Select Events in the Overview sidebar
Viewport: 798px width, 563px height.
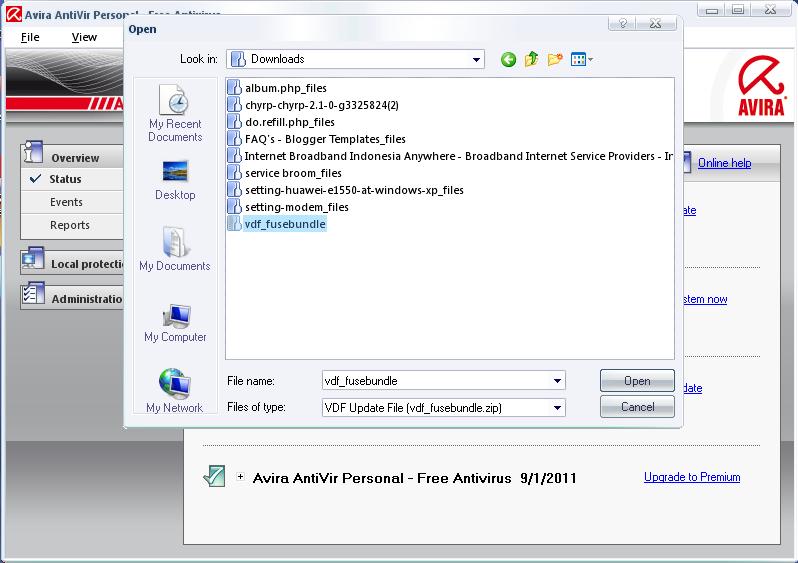click(x=66, y=202)
